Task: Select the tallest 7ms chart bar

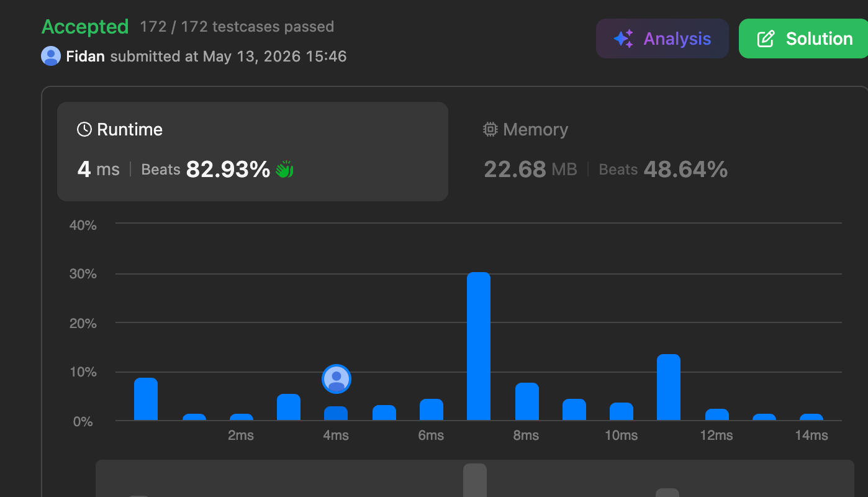Action: coord(479,347)
